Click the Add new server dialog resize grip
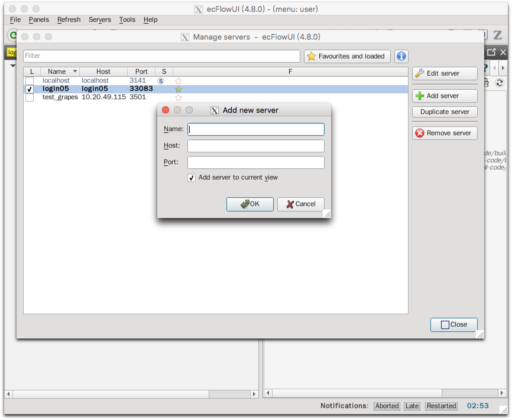This screenshot has height=420, width=512. (327, 214)
